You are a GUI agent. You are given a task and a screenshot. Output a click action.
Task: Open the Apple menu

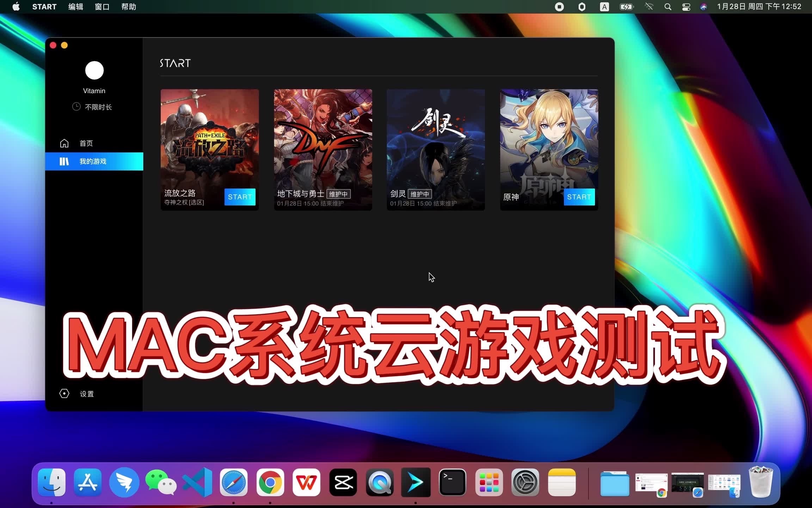pyautogui.click(x=16, y=7)
